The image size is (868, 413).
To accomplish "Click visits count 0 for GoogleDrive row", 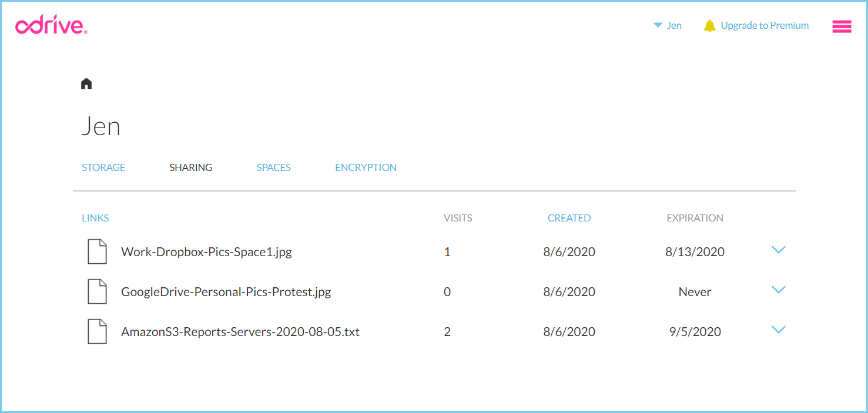I will [447, 292].
